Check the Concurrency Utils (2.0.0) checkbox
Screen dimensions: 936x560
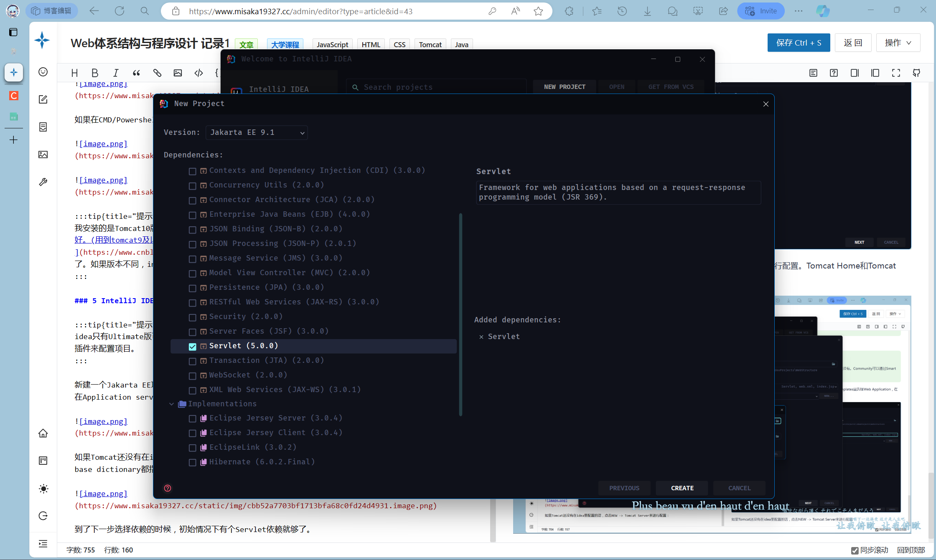tap(193, 186)
